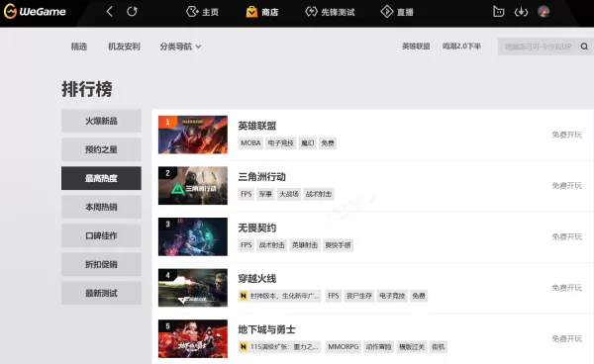Open the 三角洲行动 game thumbnail
594x364 pixels.
tap(193, 185)
